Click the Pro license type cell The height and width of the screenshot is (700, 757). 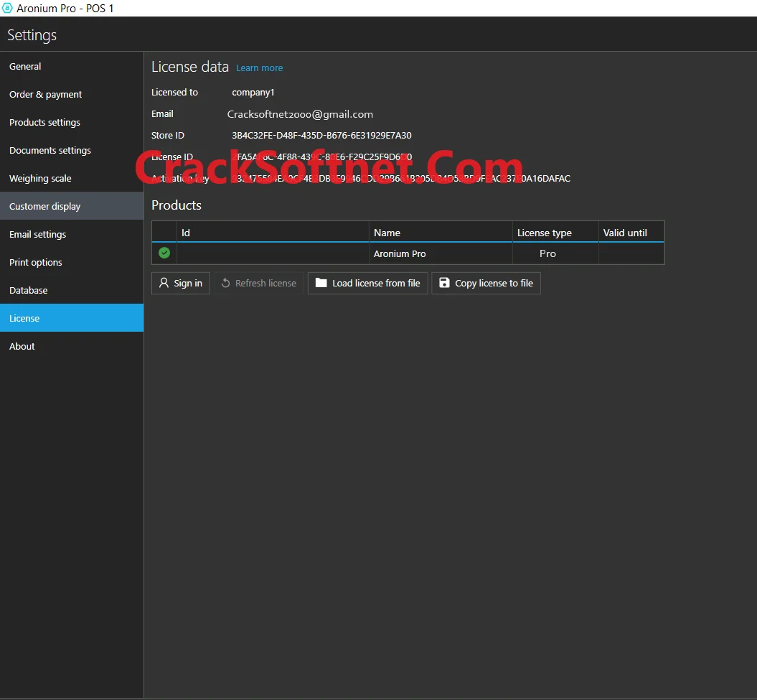[x=555, y=253]
